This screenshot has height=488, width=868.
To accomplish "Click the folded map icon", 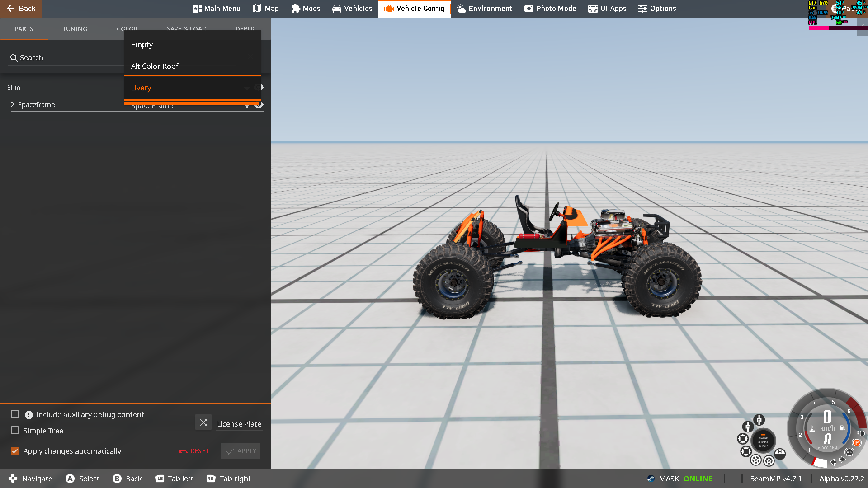I will [257, 9].
